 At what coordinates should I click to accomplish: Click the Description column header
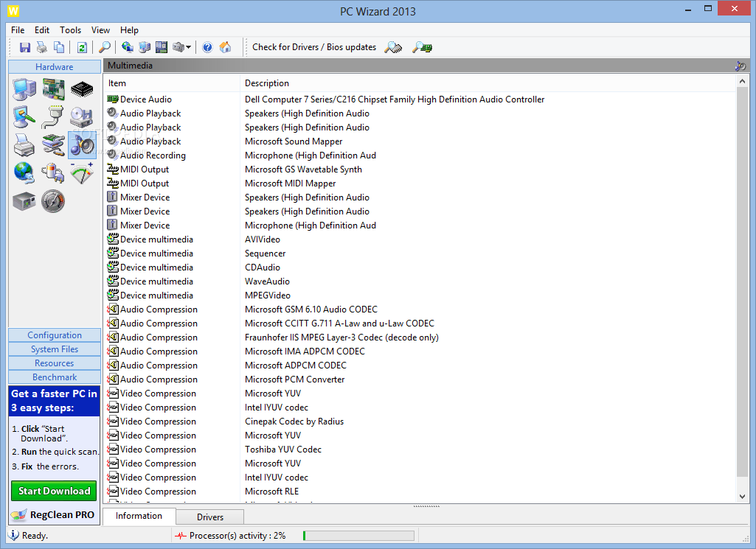click(488, 83)
